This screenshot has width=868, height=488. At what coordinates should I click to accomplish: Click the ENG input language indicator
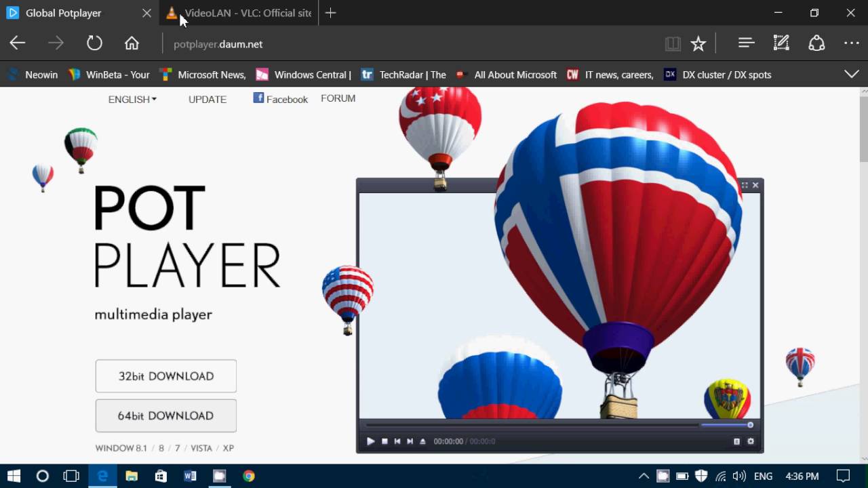click(763, 476)
